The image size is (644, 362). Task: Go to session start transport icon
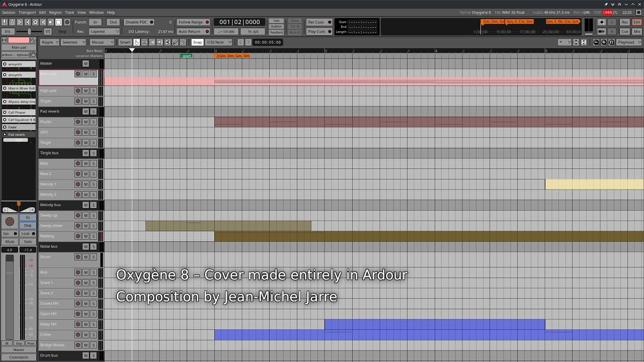pos(20,22)
